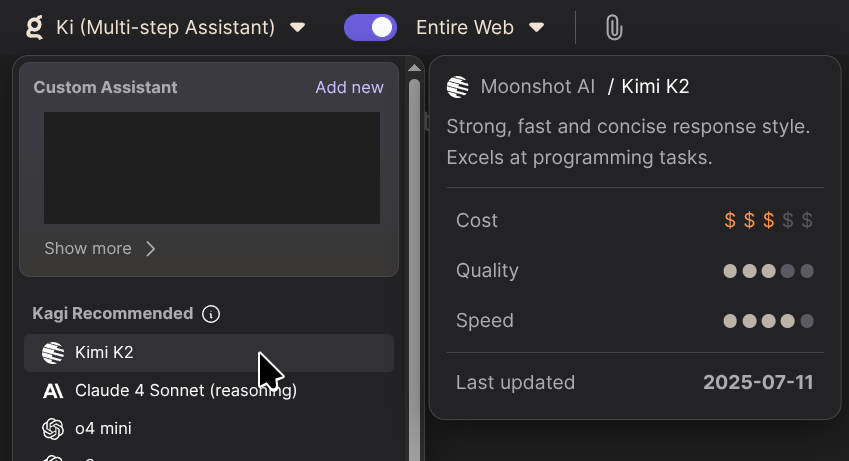Image resolution: width=849 pixels, height=461 pixels.
Task: Choose Claude 4 Sonnet (reasoning) model
Action: (x=185, y=390)
